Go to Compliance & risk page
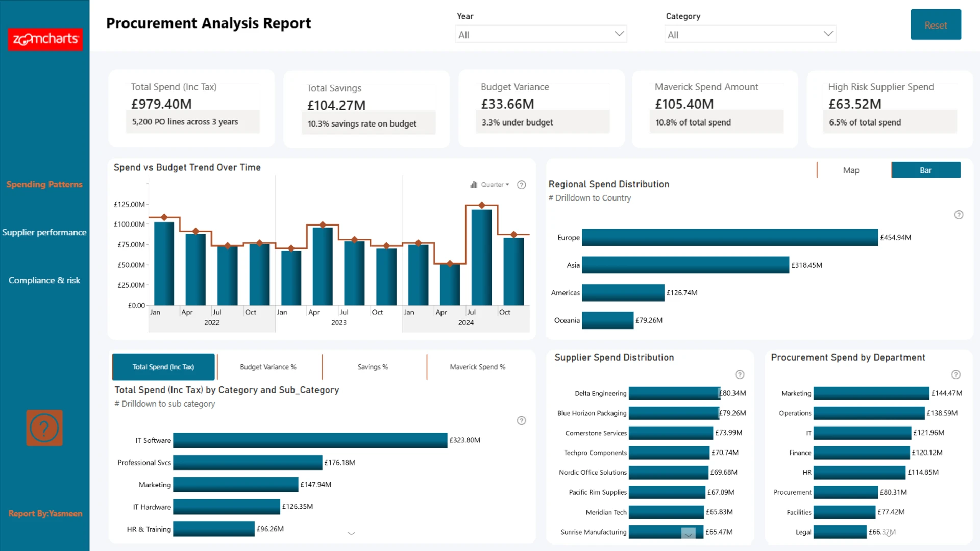Viewport: 980px width, 551px height. [44, 280]
